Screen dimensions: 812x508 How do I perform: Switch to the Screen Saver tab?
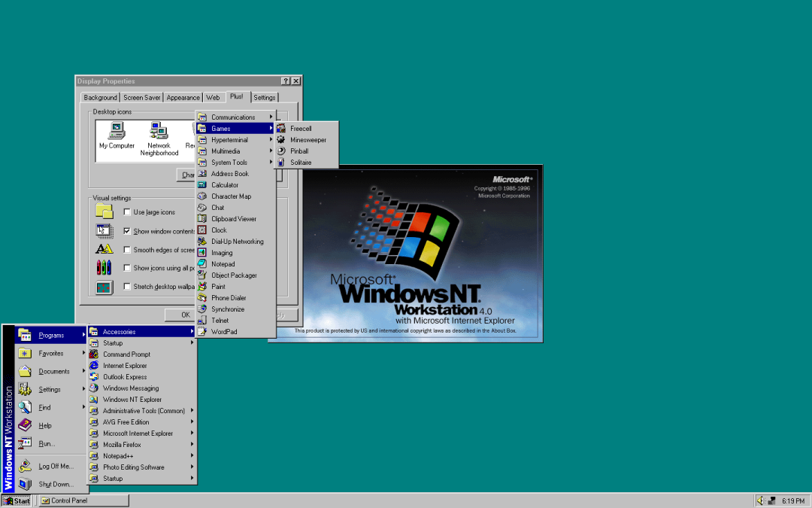tap(141, 97)
